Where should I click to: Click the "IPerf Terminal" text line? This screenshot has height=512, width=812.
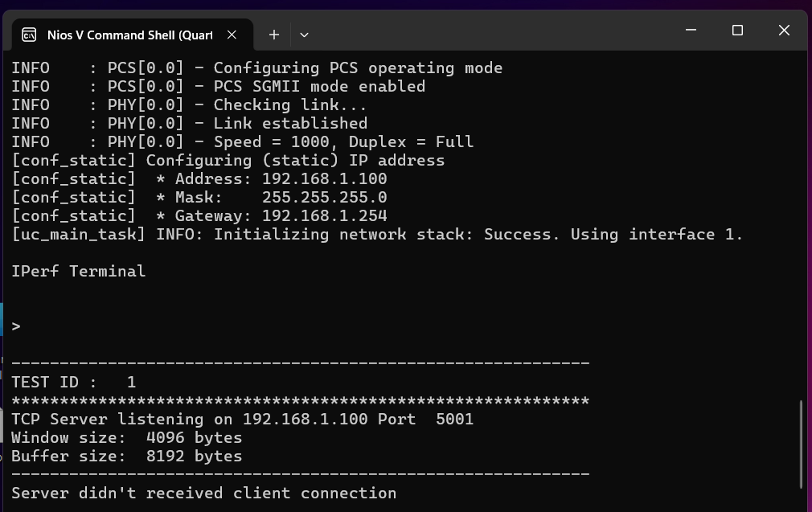79,271
